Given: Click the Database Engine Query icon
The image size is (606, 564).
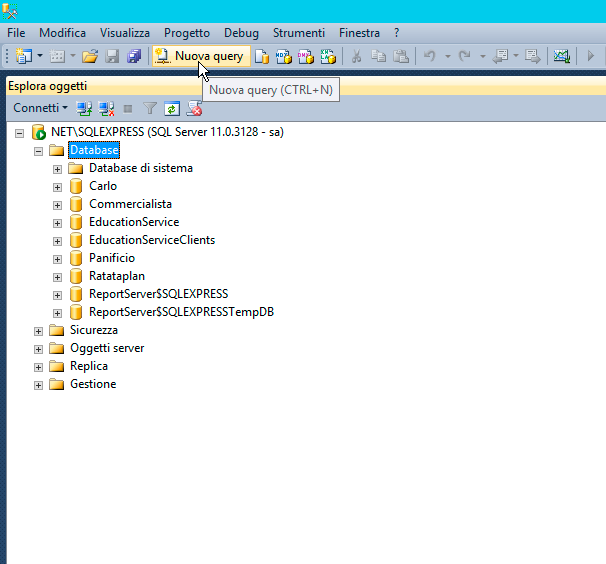Looking at the screenshot, I should (262, 56).
